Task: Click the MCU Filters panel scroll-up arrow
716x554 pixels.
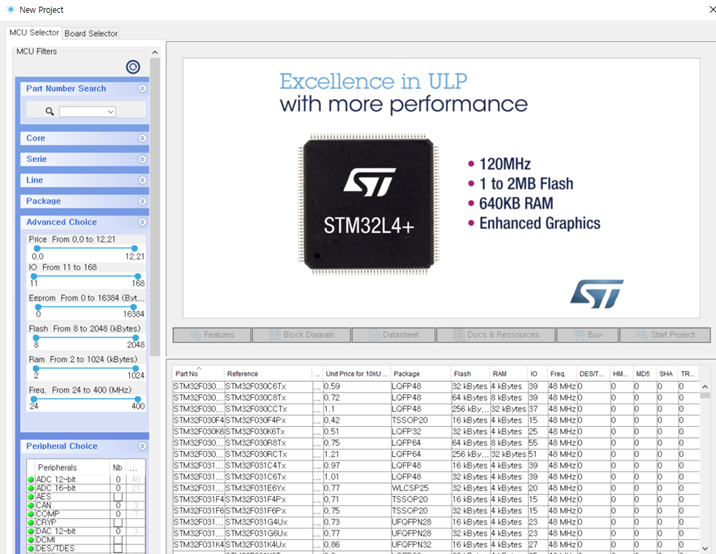Action: (155, 53)
